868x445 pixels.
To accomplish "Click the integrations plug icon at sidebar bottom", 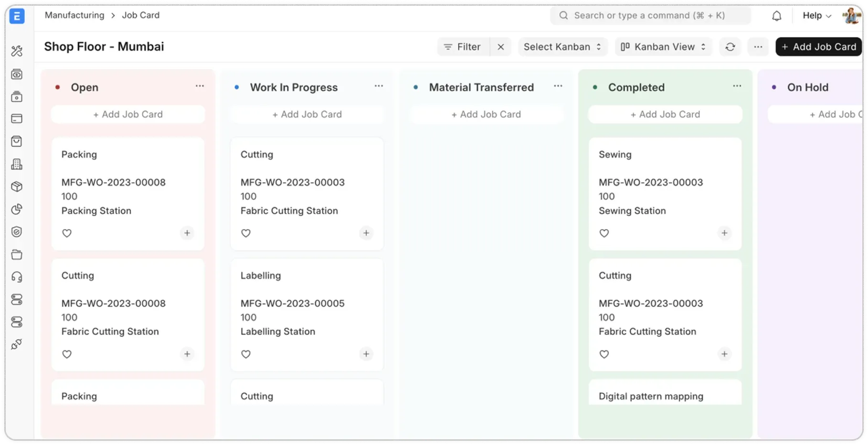I will coord(17,344).
